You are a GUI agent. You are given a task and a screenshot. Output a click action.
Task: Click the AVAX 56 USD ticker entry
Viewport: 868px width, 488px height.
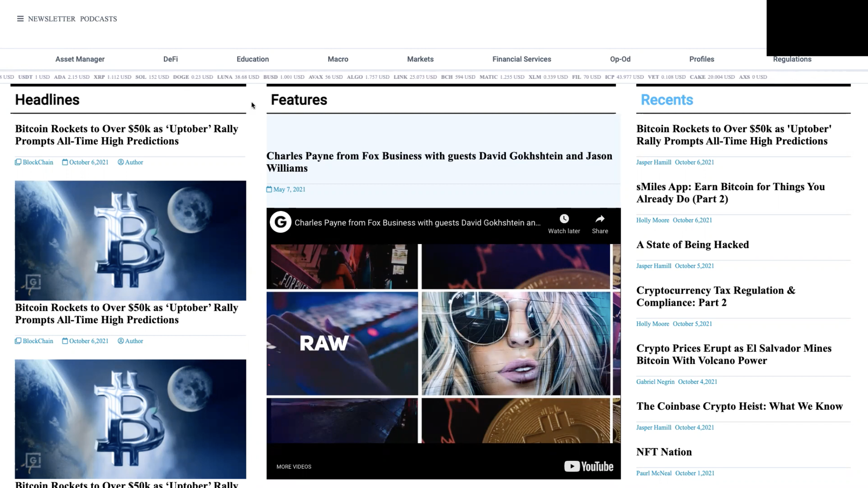point(326,77)
